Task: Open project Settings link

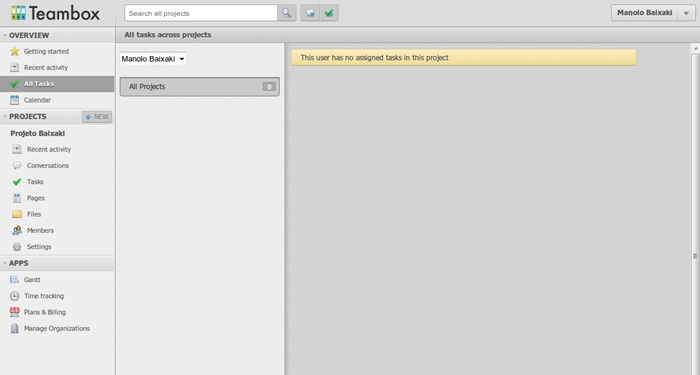Action: 39,246
